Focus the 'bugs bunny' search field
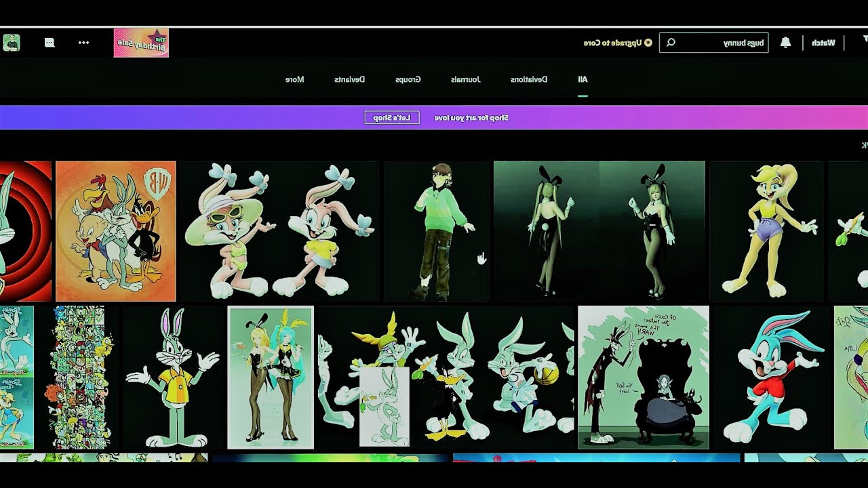The image size is (868, 488). click(714, 43)
